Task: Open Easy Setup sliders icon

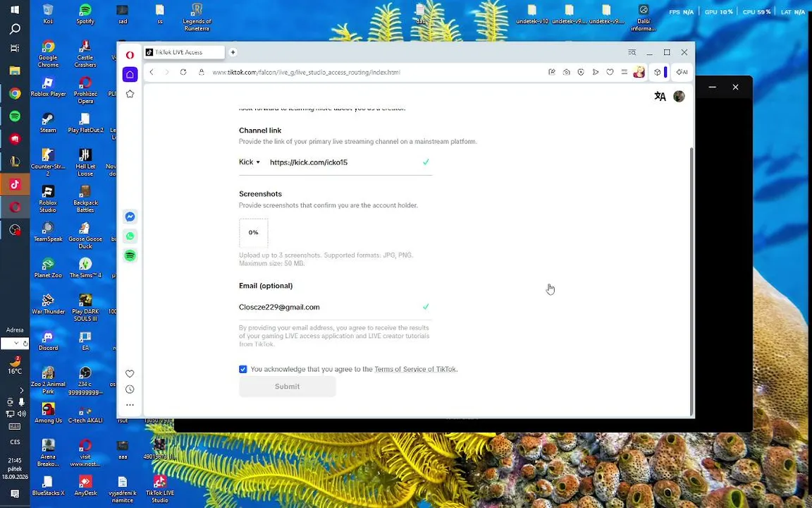Action: tap(625, 72)
